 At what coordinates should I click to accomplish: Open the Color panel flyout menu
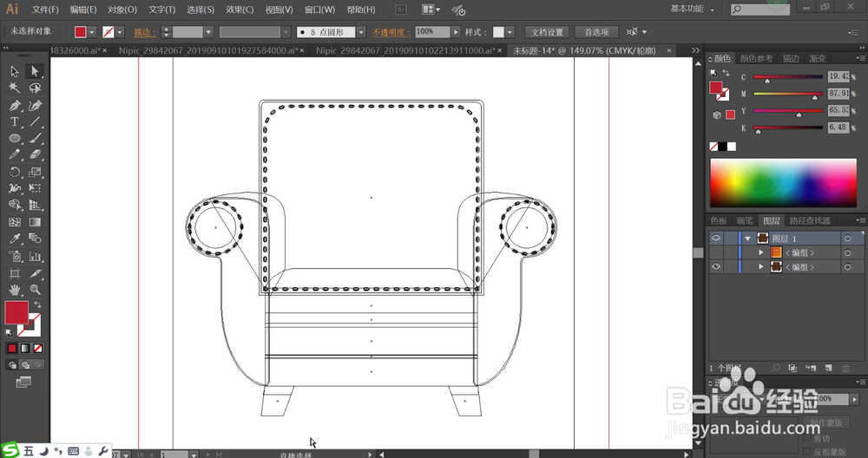tap(860, 58)
